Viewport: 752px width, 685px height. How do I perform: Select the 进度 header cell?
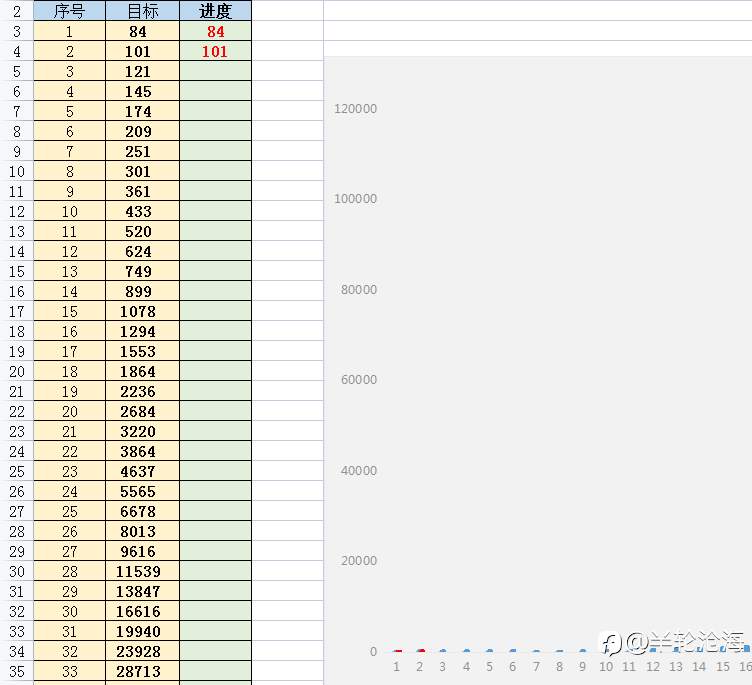pyautogui.click(x=215, y=11)
